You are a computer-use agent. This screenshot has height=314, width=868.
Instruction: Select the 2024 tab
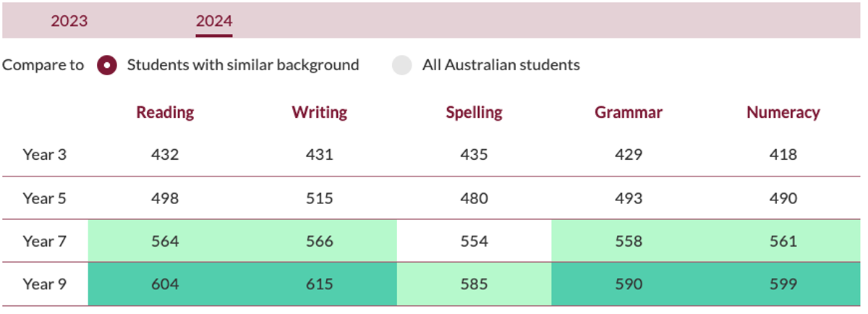(214, 21)
